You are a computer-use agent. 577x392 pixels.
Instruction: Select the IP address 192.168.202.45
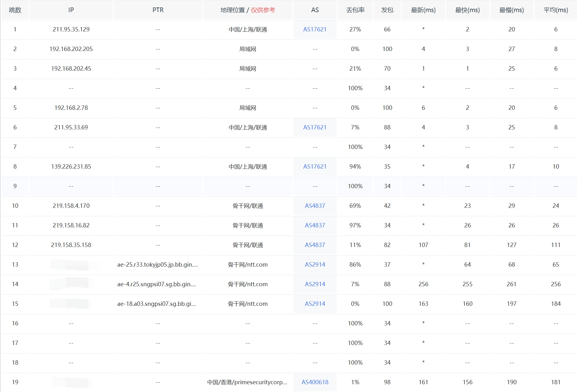[71, 68]
